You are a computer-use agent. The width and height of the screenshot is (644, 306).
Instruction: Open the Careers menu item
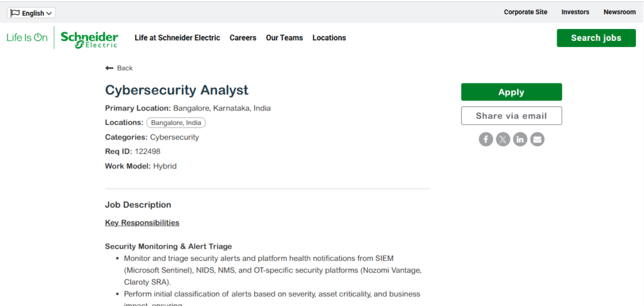243,38
